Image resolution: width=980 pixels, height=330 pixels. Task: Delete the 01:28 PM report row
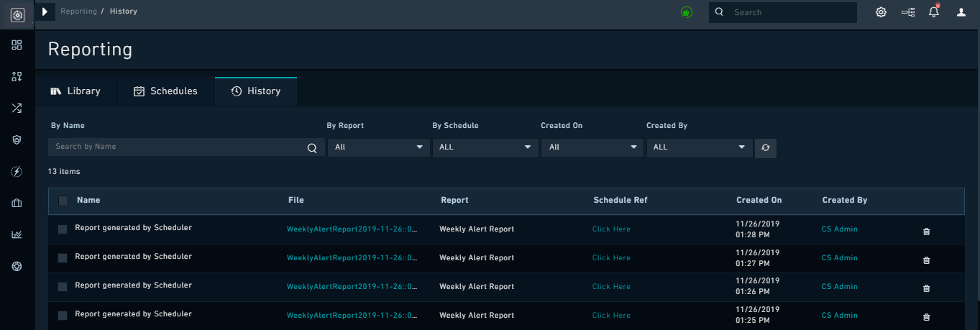(x=926, y=232)
